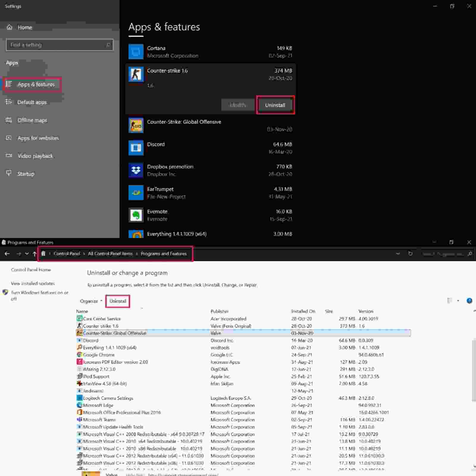The image size is (476, 476).
Task: Select Counter-strike 1.6 in the programs list
Action: [x=243, y=326]
